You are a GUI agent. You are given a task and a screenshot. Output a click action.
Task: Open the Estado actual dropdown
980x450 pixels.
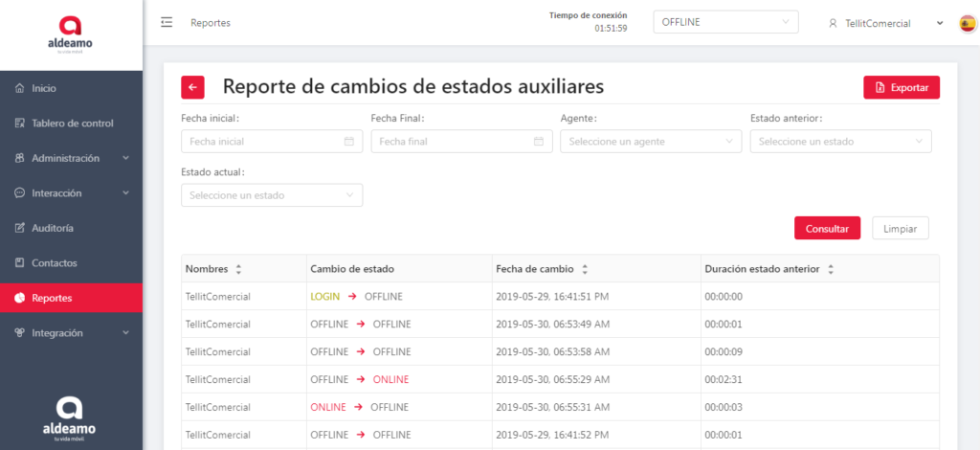point(272,195)
